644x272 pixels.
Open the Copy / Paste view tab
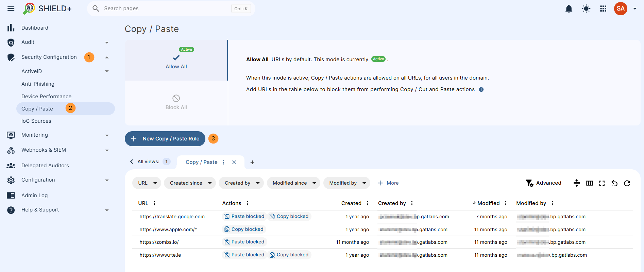pyautogui.click(x=201, y=162)
